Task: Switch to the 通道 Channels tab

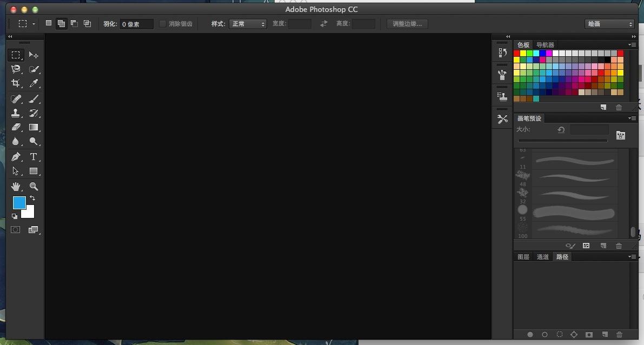Action: (x=542, y=256)
